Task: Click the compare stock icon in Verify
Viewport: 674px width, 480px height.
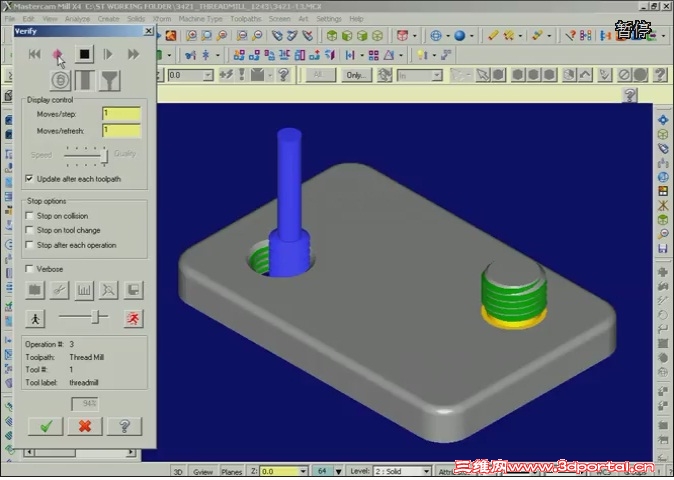Action: point(109,290)
